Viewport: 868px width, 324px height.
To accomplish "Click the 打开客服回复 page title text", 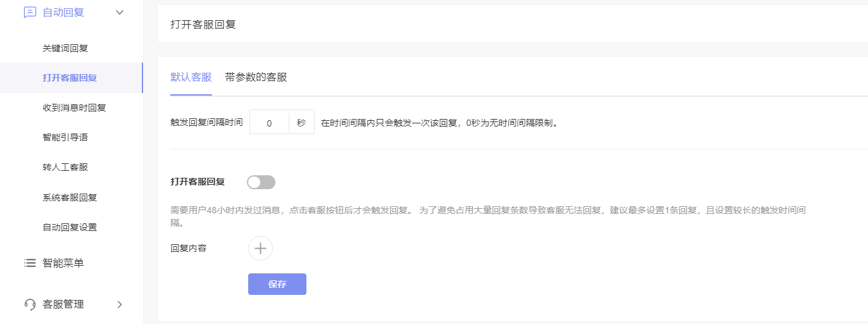I will pos(203,25).
